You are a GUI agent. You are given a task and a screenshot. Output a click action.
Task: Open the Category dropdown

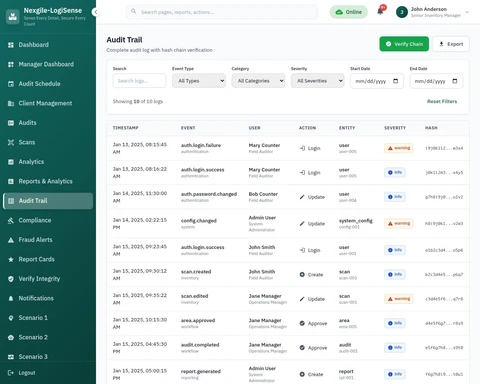[x=258, y=81]
